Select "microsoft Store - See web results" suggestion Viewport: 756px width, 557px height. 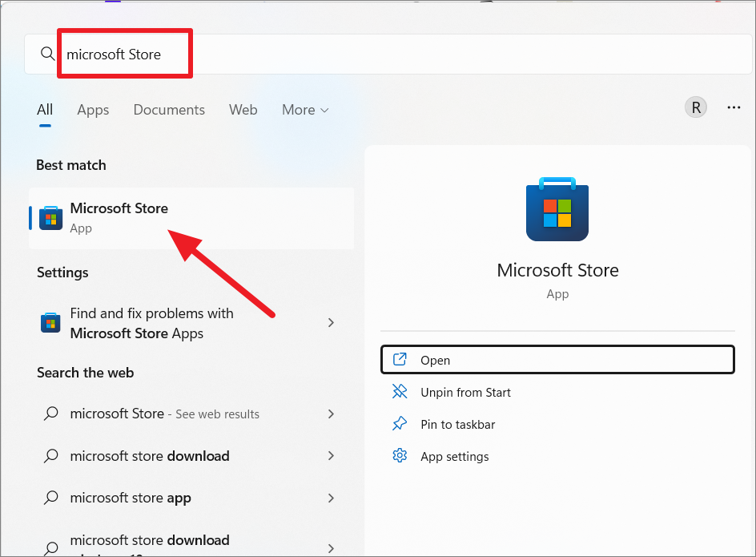click(x=191, y=414)
